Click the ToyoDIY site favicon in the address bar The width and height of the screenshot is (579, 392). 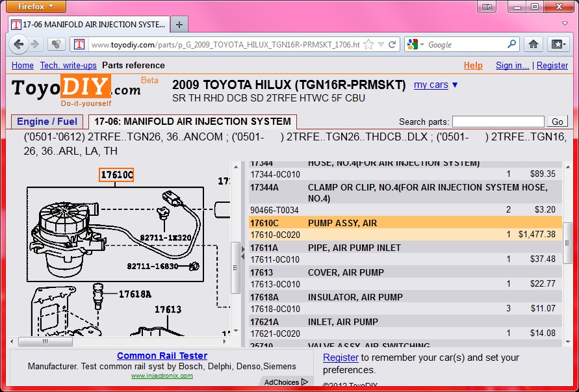point(79,45)
